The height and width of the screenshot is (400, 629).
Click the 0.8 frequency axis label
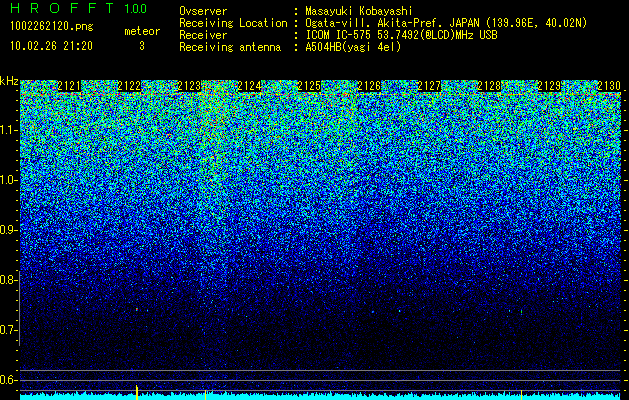tap(8, 280)
